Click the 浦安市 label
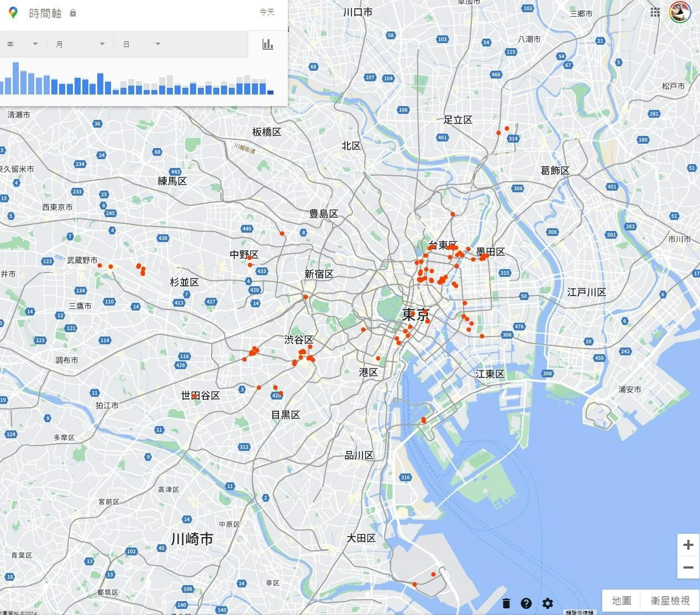Viewport: 700px width, 615px height. [x=630, y=390]
